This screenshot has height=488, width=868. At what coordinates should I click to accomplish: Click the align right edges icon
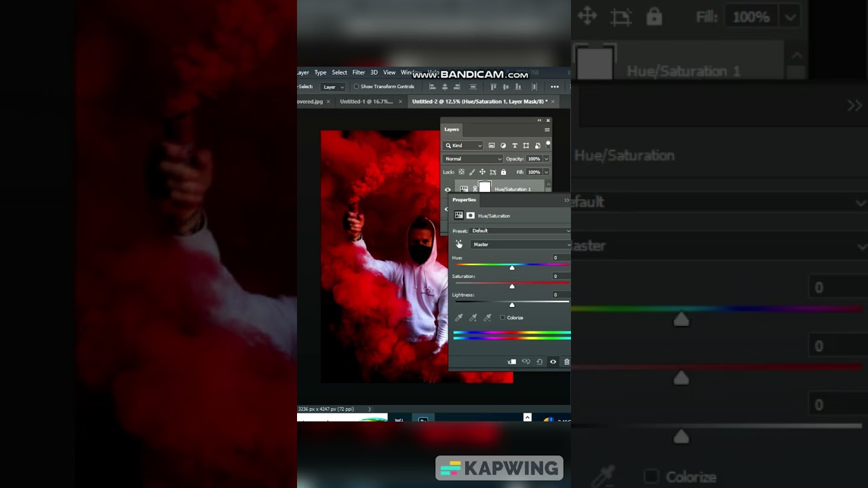click(x=457, y=87)
